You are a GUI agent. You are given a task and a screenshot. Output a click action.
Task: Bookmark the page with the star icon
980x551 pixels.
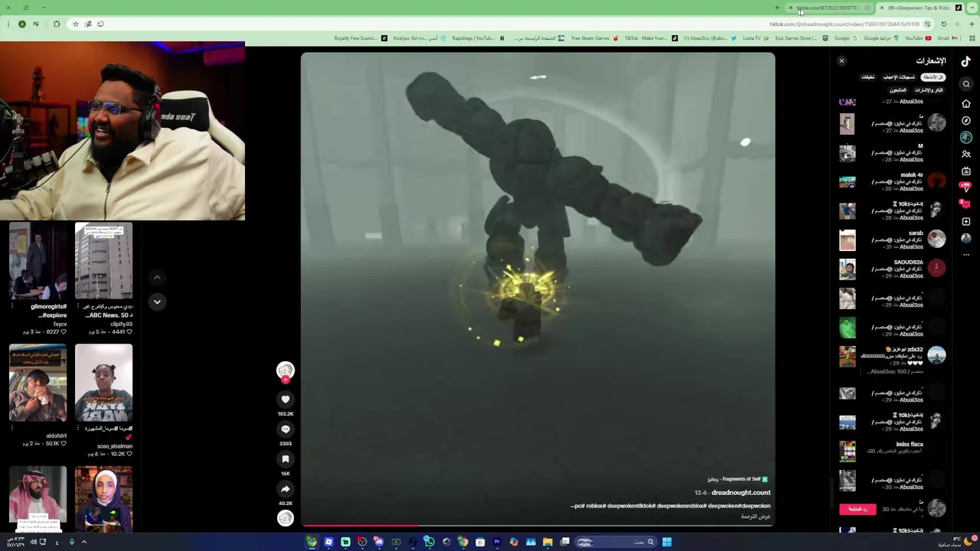(75, 24)
